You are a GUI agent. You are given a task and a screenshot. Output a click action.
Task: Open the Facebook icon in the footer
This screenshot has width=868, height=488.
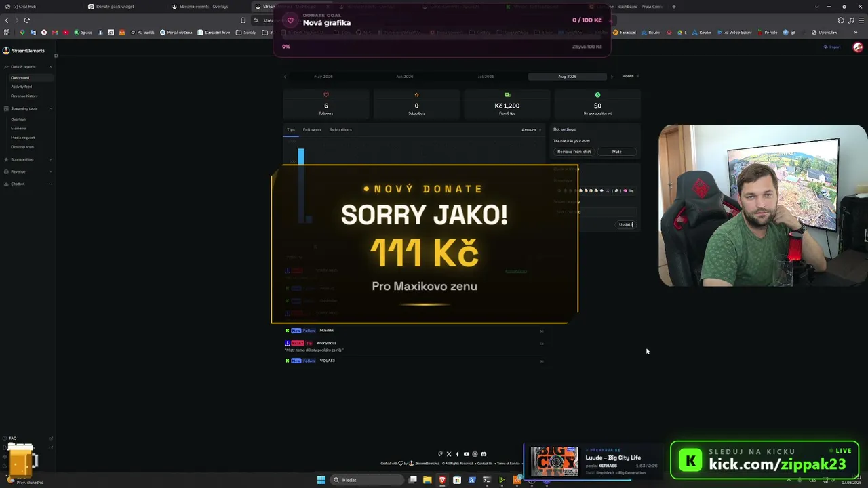coord(457,454)
